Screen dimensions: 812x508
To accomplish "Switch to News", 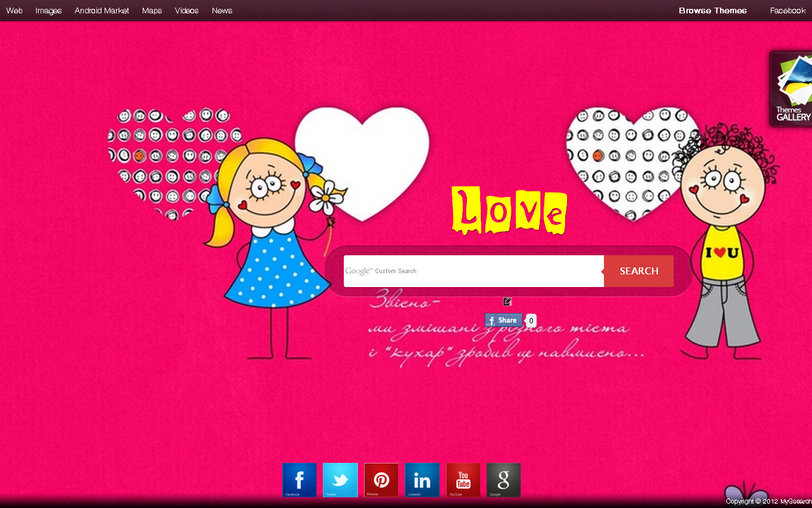I will 221,10.
